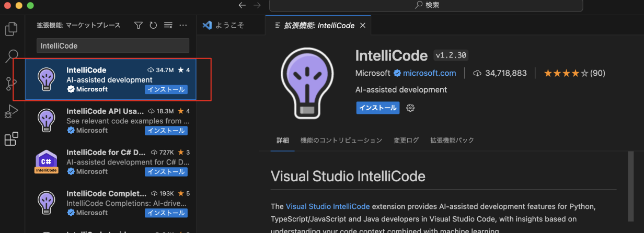Switch to the ようこそ tab

pyautogui.click(x=229, y=25)
